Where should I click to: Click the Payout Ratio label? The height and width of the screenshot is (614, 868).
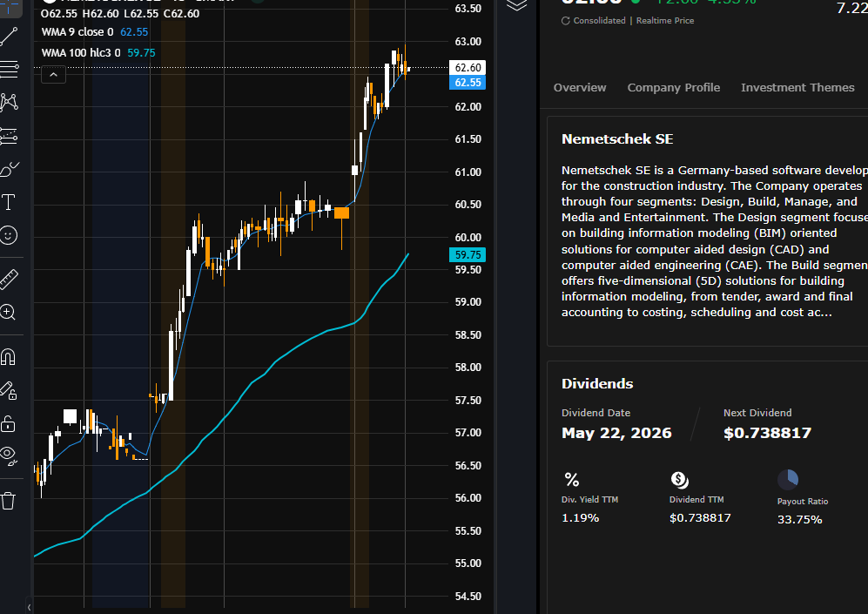pos(802,501)
